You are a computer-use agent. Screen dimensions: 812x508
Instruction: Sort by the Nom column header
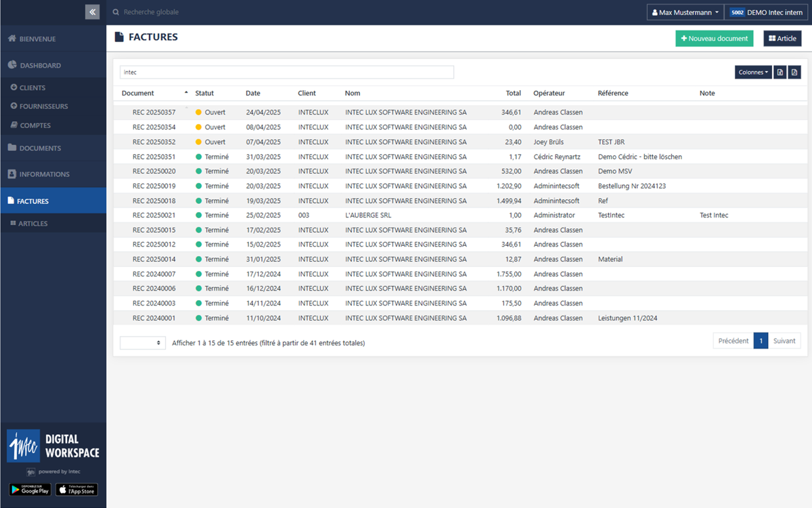[x=353, y=93]
